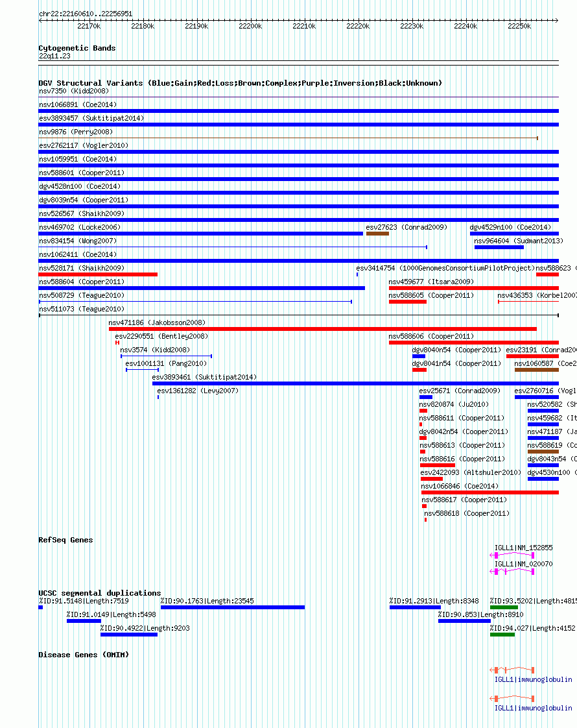The width and height of the screenshot is (577, 728).
Task: Click brown bar of esv27623 (Conrad2009)
Action: (377, 234)
